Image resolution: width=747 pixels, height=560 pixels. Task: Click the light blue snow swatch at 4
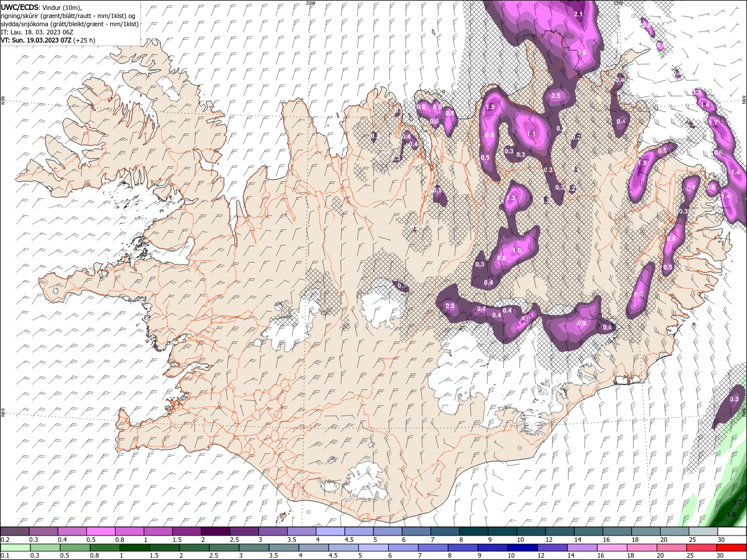coord(330,531)
